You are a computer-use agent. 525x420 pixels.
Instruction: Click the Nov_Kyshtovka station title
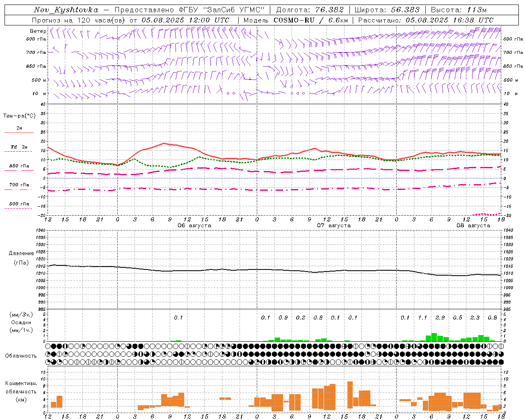point(66,10)
